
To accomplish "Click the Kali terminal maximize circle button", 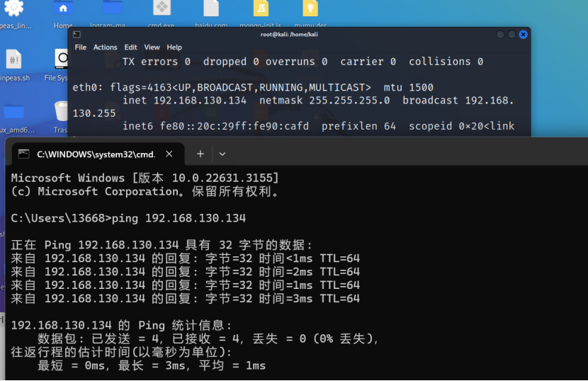I will point(511,35).
